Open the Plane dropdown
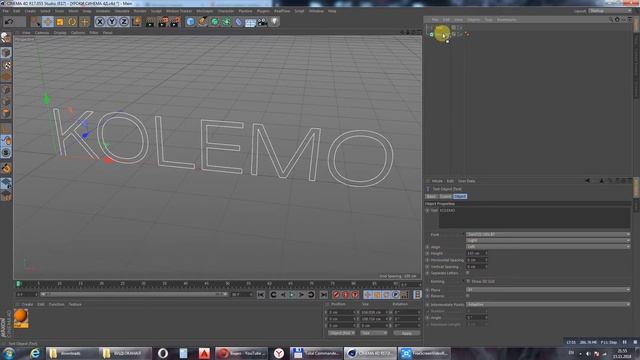The image size is (640, 360). [548, 290]
